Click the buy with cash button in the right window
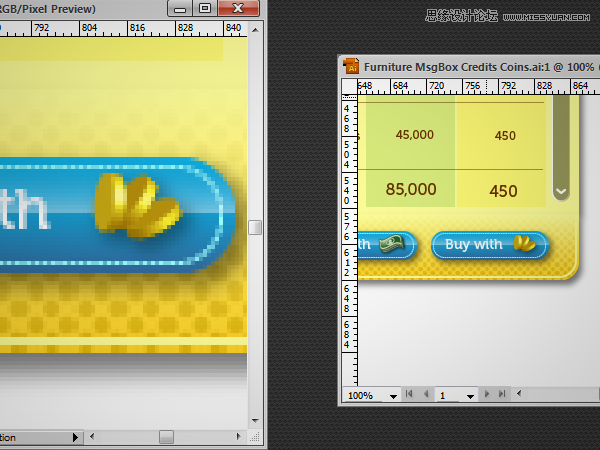The image size is (600, 450). point(386,245)
